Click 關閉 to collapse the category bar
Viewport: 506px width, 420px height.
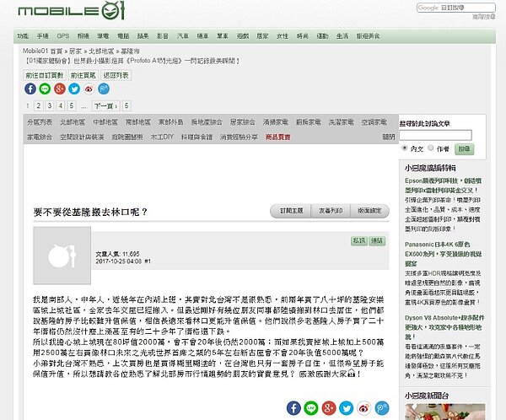(x=389, y=137)
